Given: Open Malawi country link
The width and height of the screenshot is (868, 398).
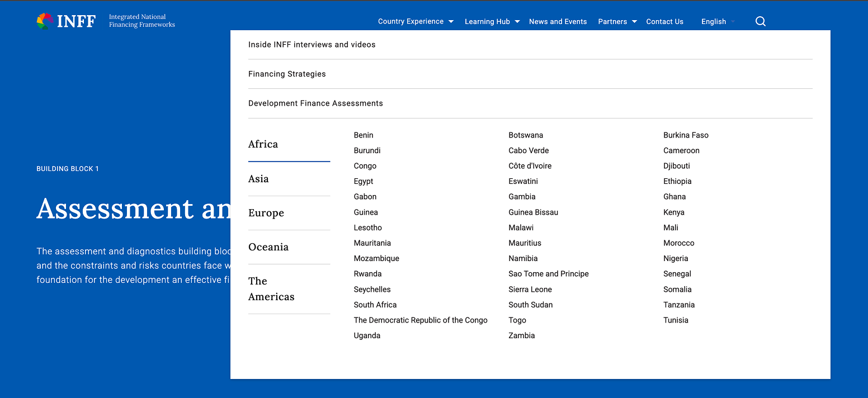Looking at the screenshot, I should pyautogui.click(x=521, y=228).
